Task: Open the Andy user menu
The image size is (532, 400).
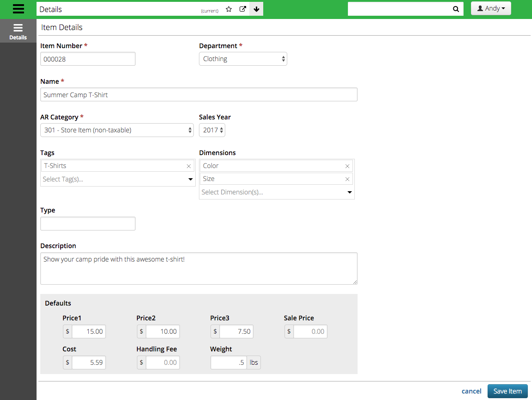Action: [x=491, y=9]
